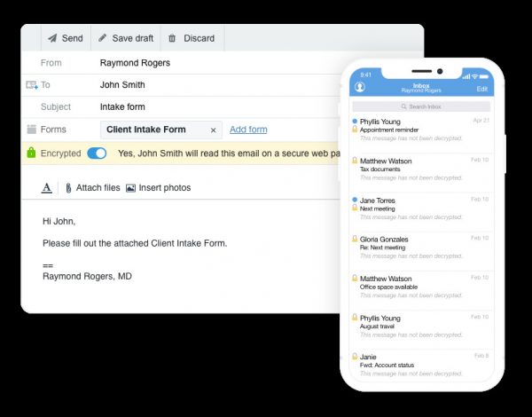Image resolution: width=532 pixels, height=417 pixels.
Task: Click the Forms calendar icon
Action: click(32, 129)
